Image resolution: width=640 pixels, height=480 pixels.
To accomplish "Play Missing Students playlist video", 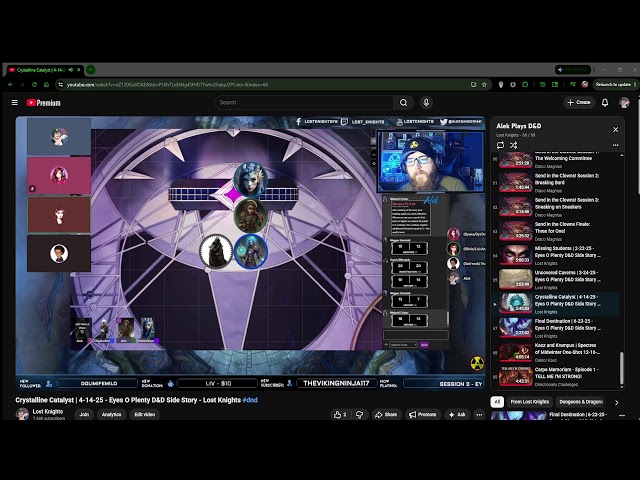I will click(556, 255).
